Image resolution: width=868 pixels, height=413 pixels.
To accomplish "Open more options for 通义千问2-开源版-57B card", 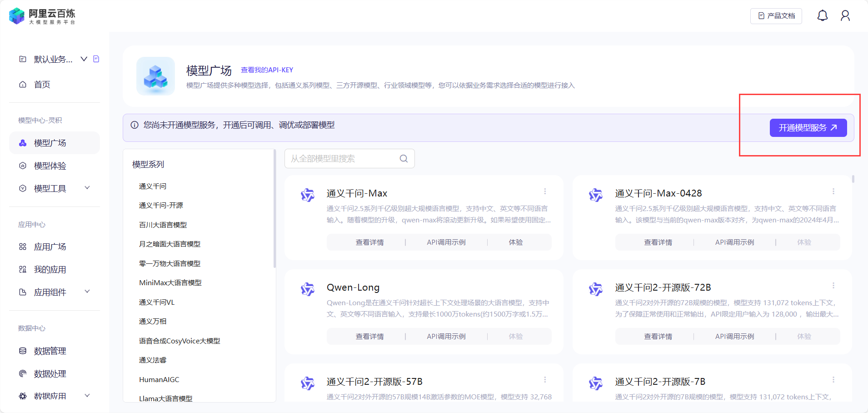I will click(545, 380).
